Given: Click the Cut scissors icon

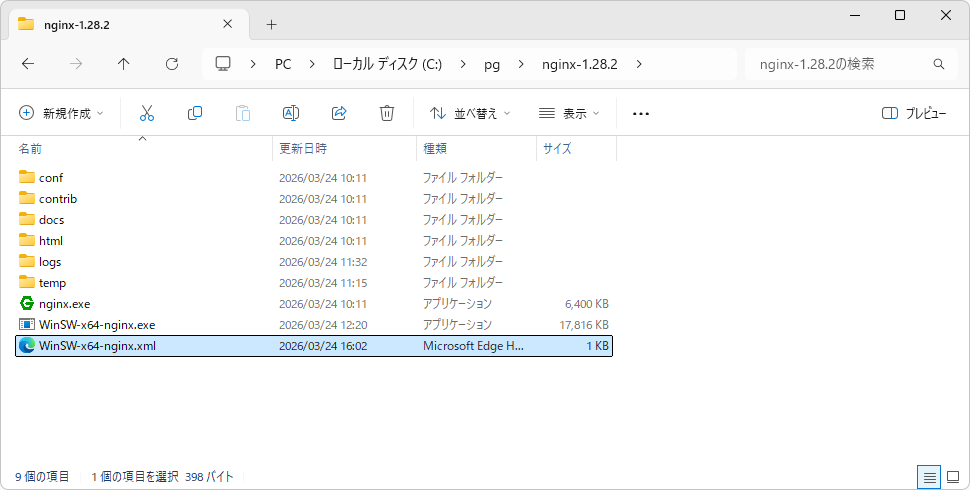Looking at the screenshot, I should click(x=147, y=113).
